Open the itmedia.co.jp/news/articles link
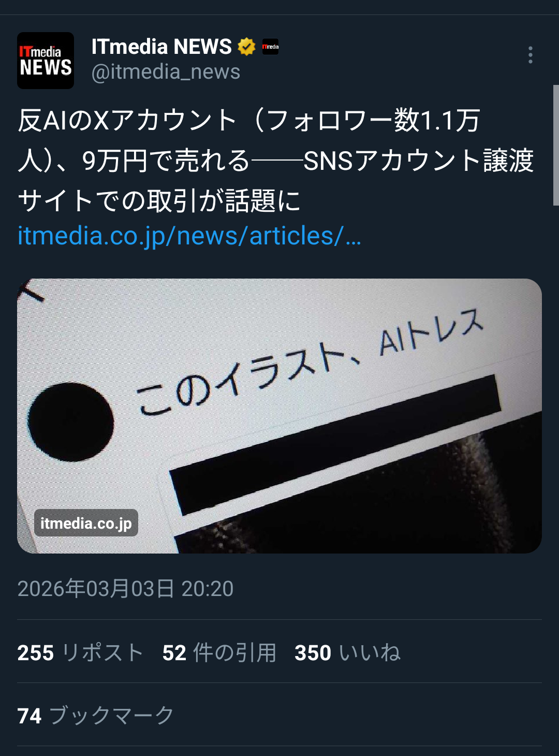The height and width of the screenshot is (756, 559). coord(189,236)
